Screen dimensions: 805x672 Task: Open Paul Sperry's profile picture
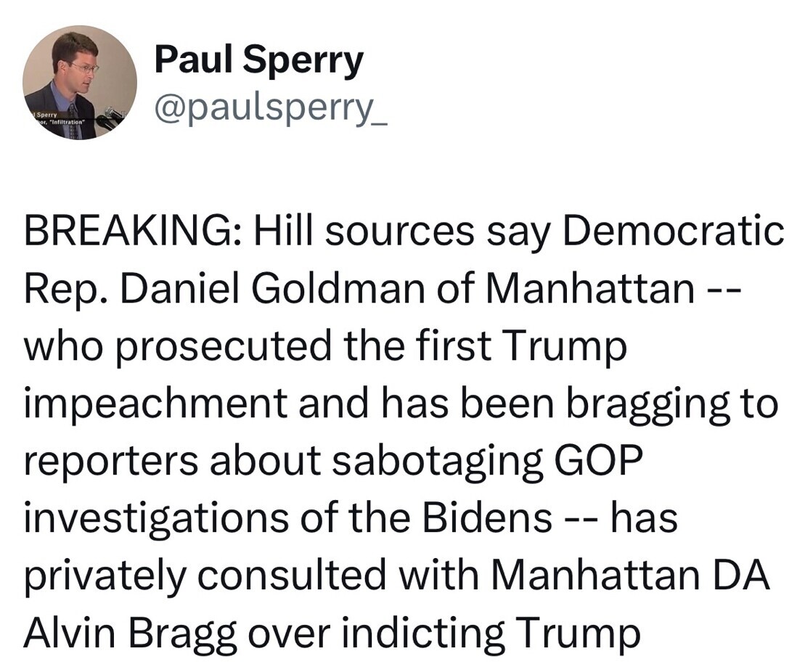[80, 83]
